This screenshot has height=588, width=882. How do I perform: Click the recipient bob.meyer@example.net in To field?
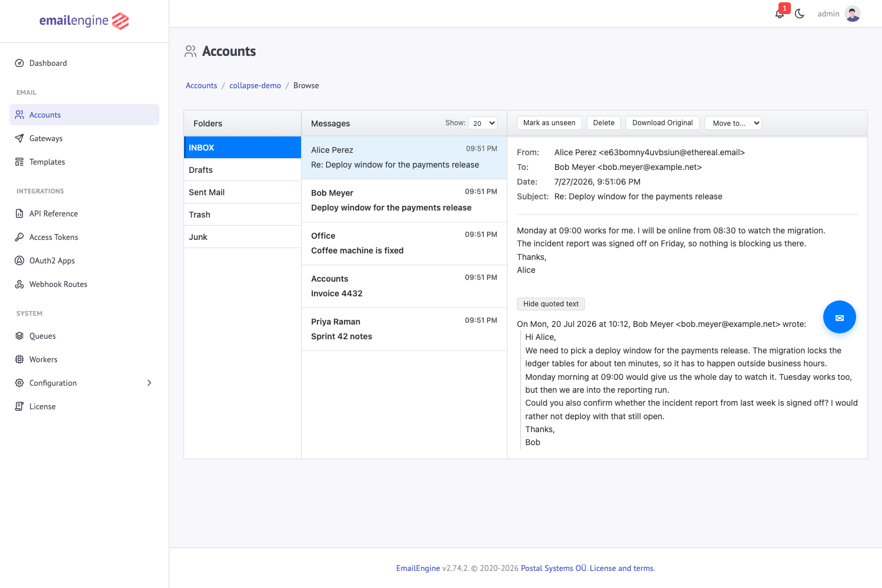click(650, 167)
